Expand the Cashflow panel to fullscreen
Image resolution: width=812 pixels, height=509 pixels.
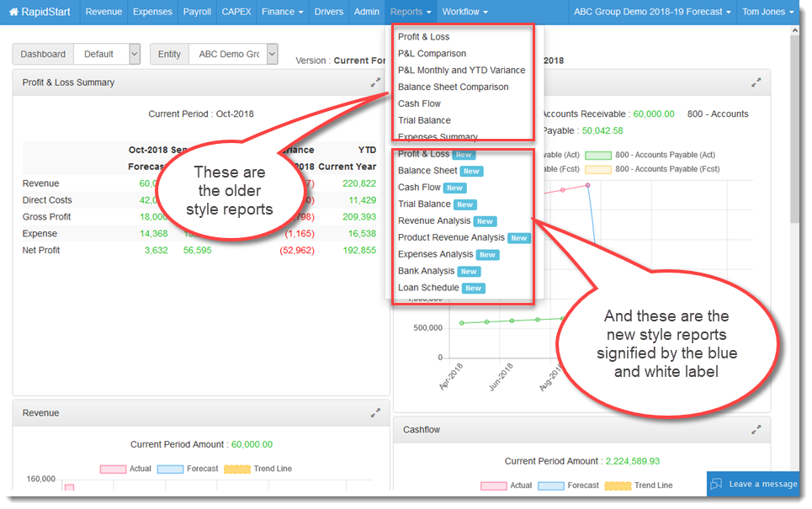756,429
